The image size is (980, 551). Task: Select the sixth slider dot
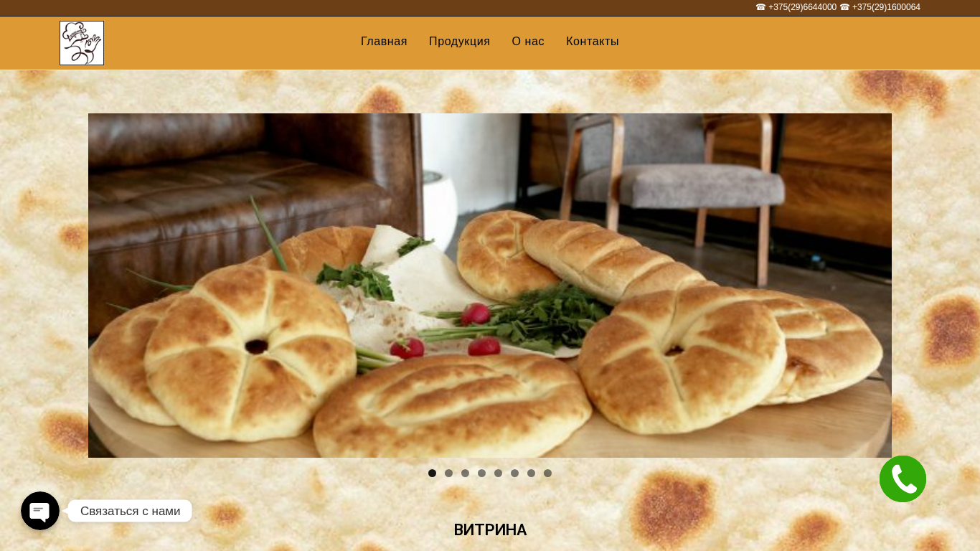[514, 474]
